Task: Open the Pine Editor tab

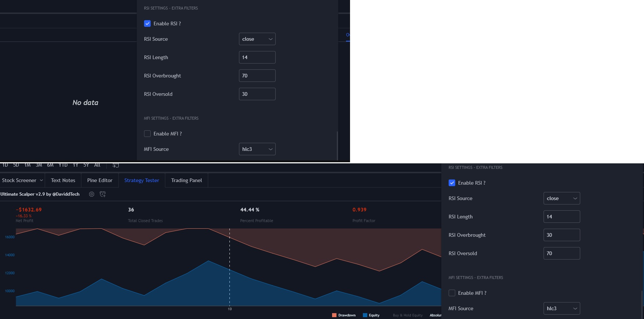Action: coord(100,180)
